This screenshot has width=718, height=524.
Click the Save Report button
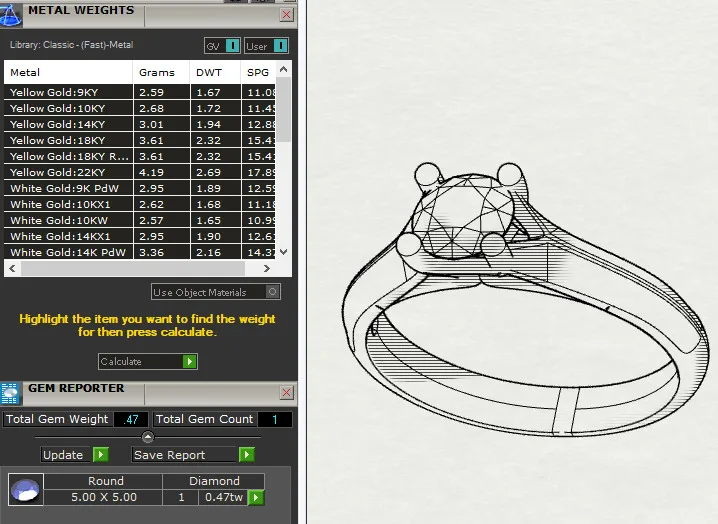[193, 454]
